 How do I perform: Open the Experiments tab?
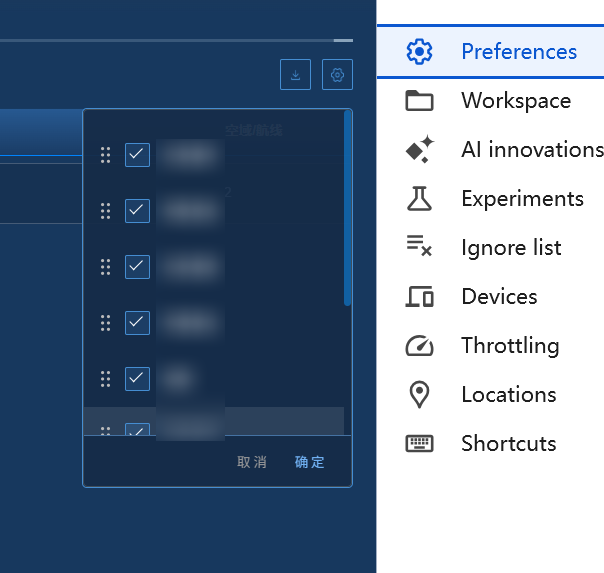pos(490,198)
